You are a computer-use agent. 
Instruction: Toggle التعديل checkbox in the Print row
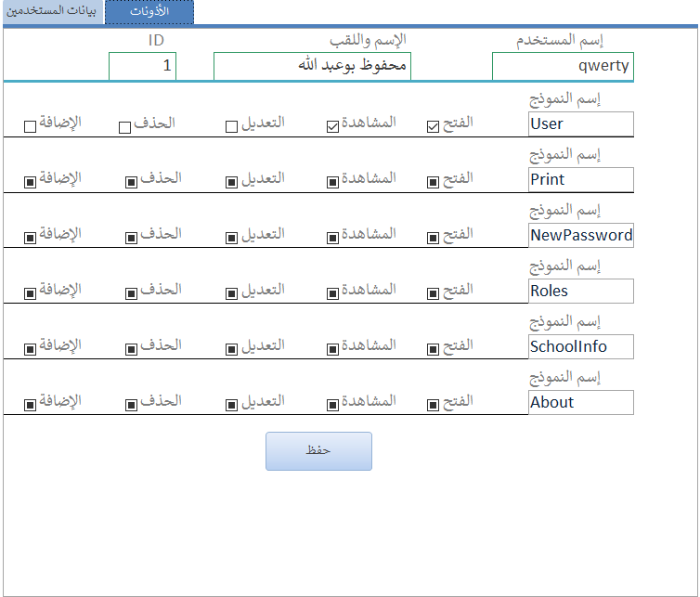click(x=232, y=182)
